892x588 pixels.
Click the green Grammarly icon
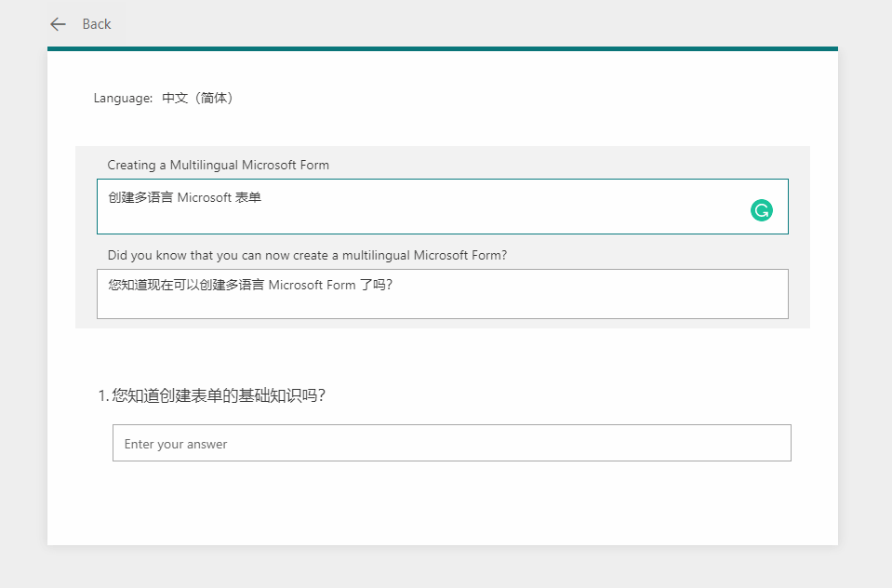coord(761,210)
